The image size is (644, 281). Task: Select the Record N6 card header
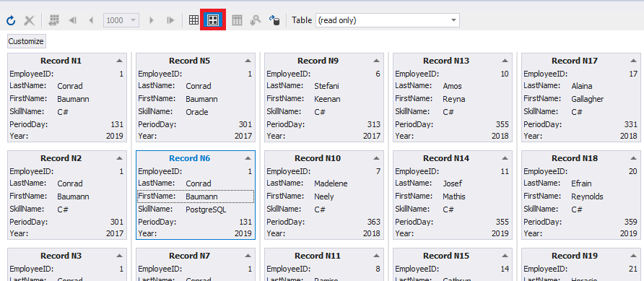click(x=189, y=158)
